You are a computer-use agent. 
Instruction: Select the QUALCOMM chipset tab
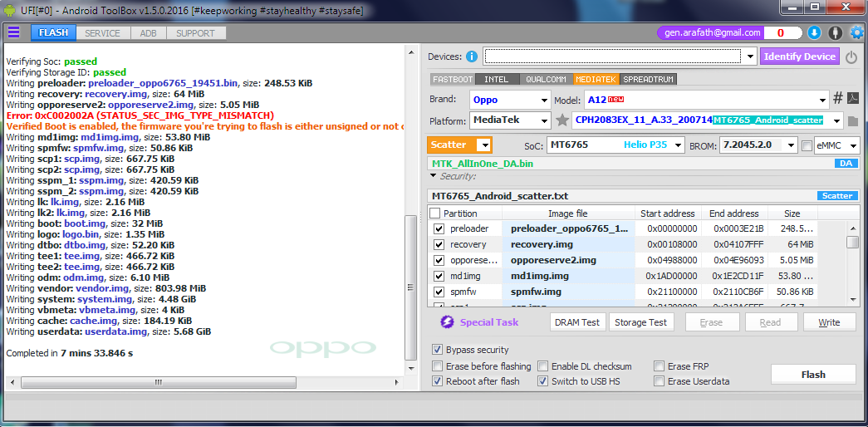click(x=546, y=79)
